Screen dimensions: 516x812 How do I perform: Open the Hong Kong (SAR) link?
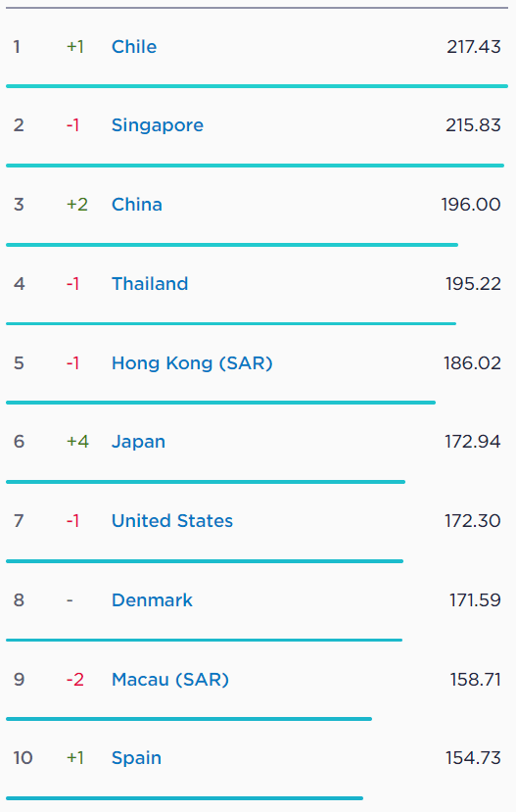pos(192,363)
